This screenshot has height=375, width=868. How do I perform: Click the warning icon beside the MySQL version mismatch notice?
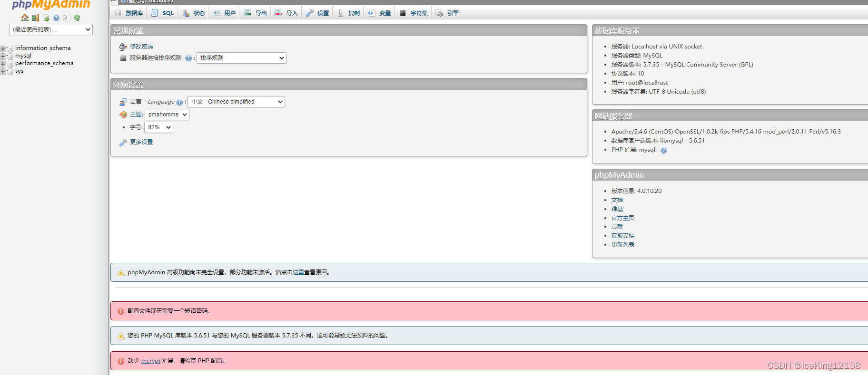coord(121,336)
